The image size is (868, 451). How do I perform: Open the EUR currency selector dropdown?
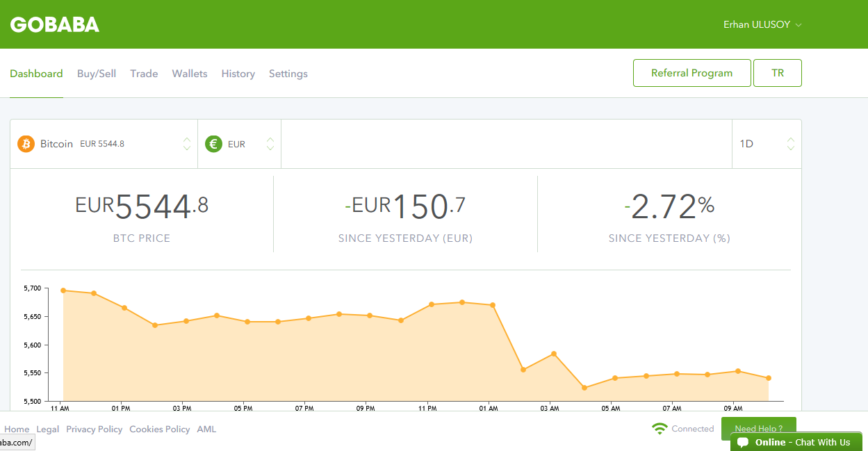[270, 144]
